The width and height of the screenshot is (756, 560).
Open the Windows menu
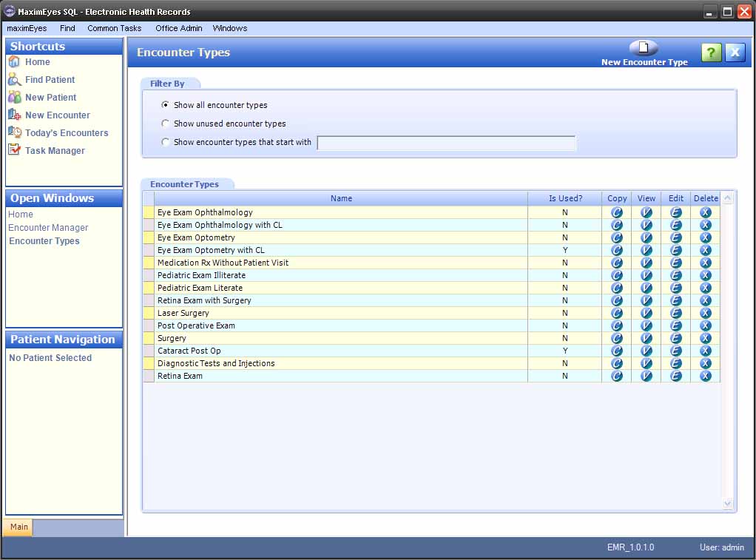[x=230, y=28]
